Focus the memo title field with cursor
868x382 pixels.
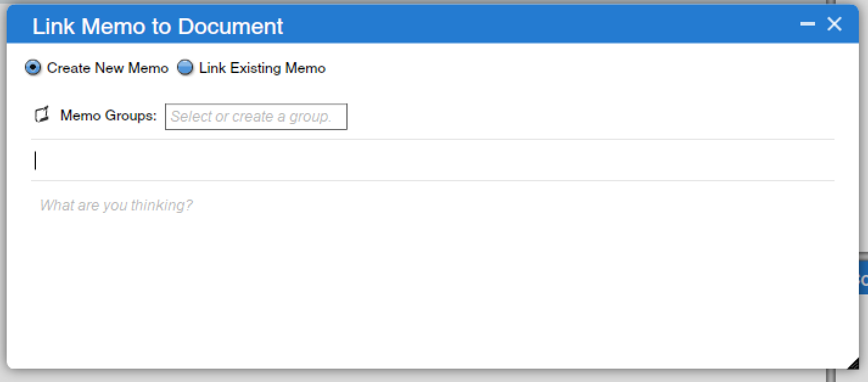pos(433,161)
